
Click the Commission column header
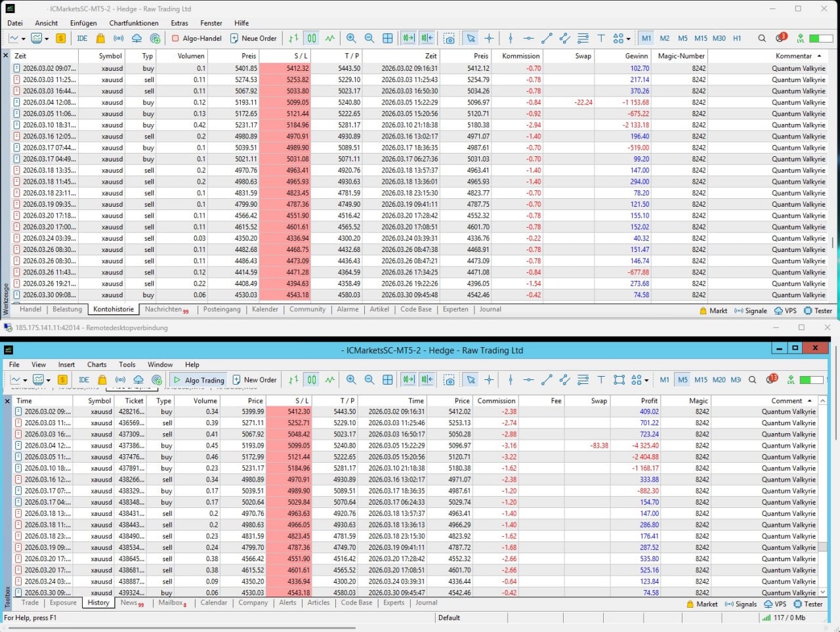[x=496, y=400]
